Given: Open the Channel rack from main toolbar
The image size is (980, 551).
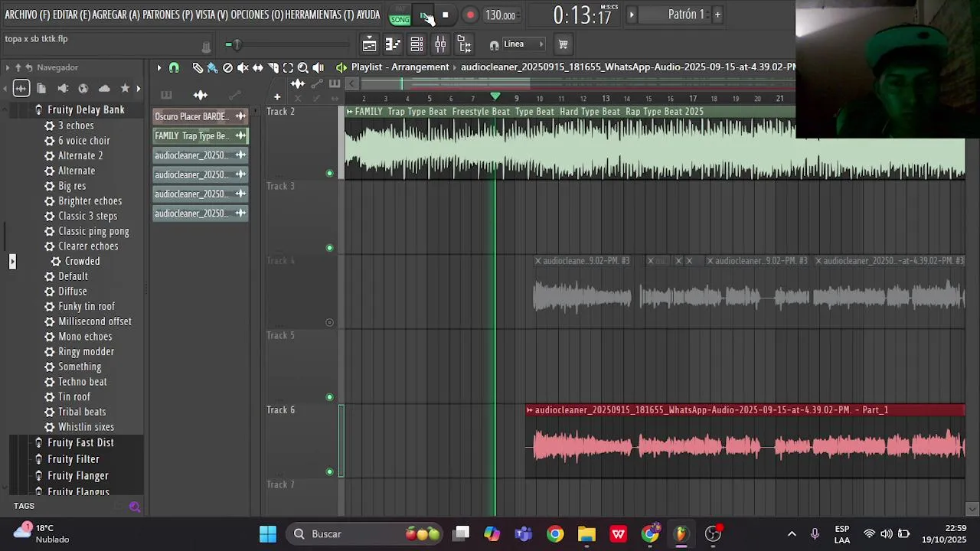Looking at the screenshot, I should click(x=416, y=44).
